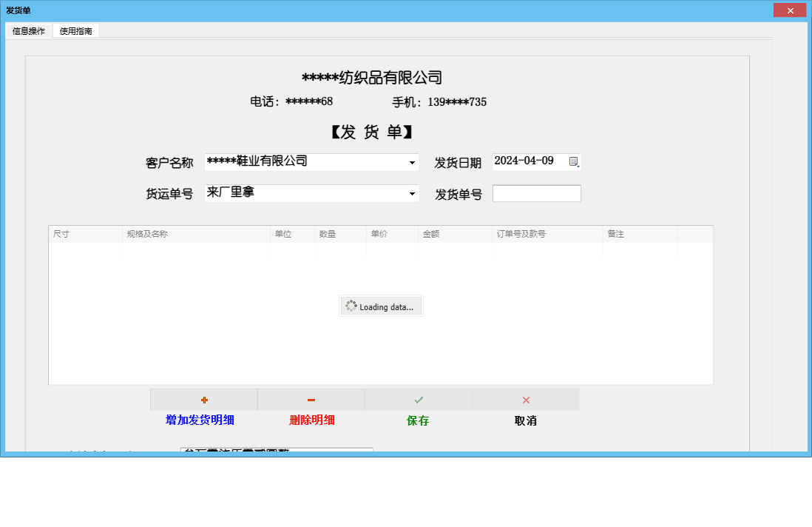Click the 删除明细 red label
Image resolution: width=812 pixels, height=527 pixels.
[x=311, y=420]
